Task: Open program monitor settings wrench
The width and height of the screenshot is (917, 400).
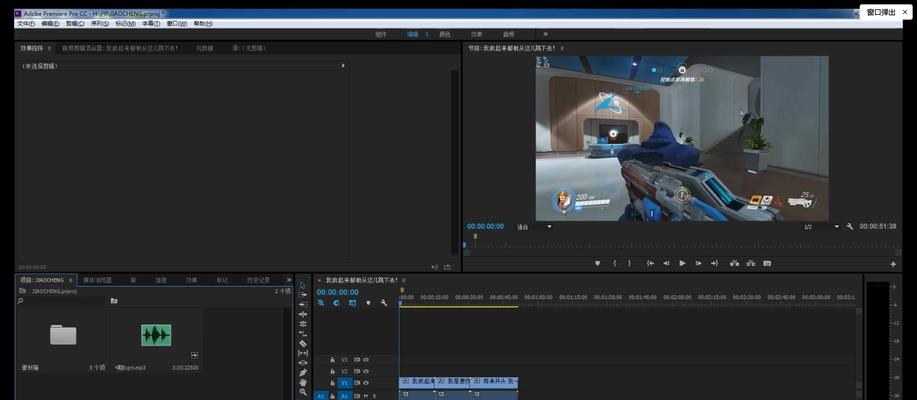Action: (x=850, y=226)
